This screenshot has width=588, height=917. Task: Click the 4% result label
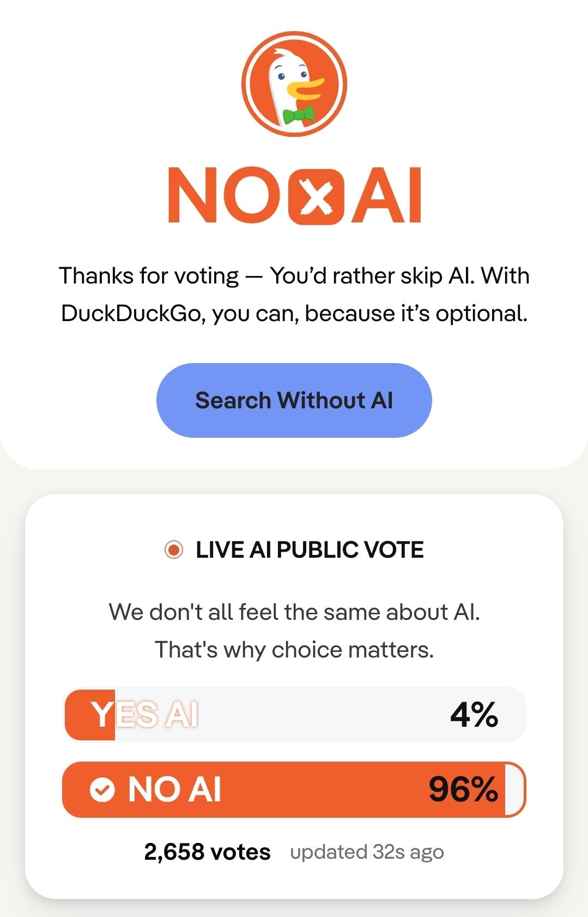(x=474, y=714)
